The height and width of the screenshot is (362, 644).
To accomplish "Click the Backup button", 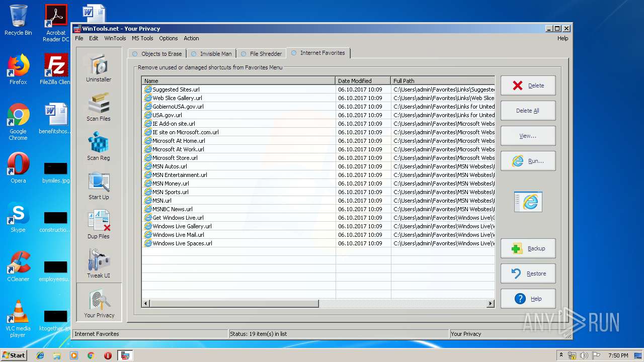I will [528, 248].
